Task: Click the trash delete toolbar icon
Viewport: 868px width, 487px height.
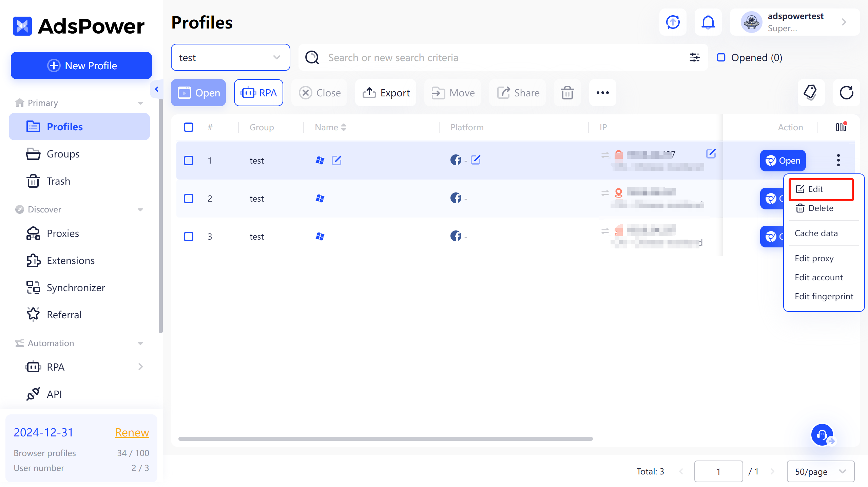Action: click(x=567, y=93)
